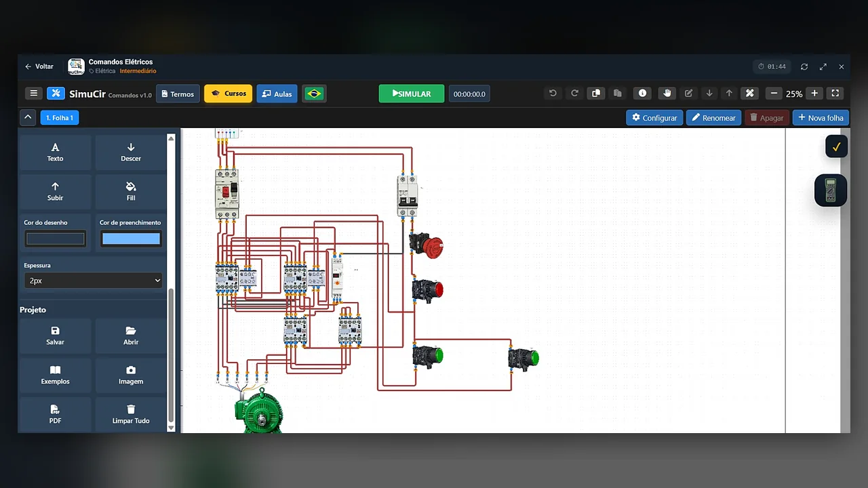Select the Texto tool
This screenshot has height=488, width=868.
point(56,152)
